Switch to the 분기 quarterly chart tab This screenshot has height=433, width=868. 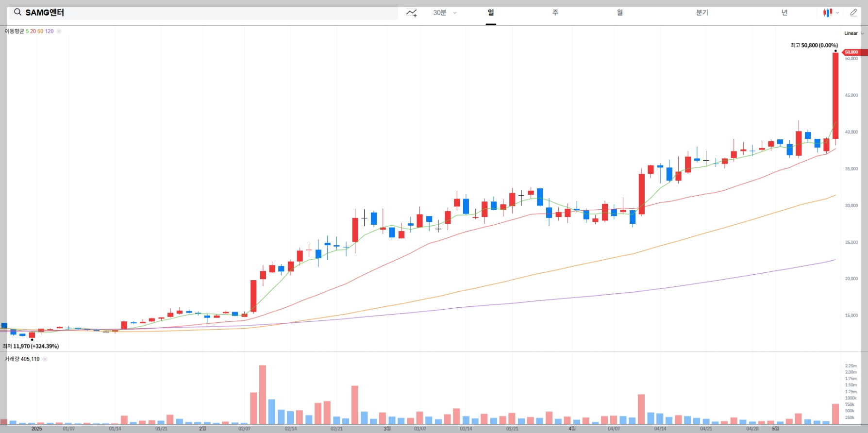702,13
